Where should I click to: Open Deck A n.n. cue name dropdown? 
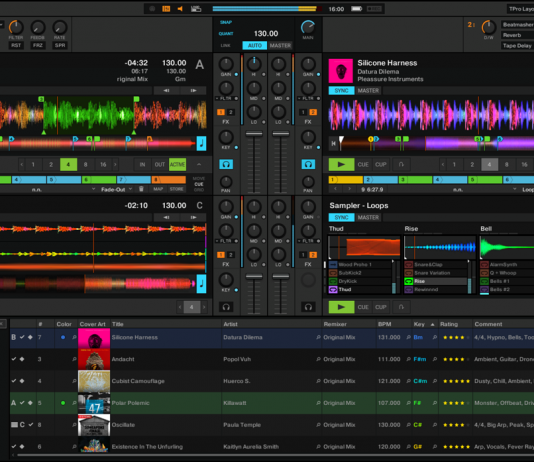48,189
